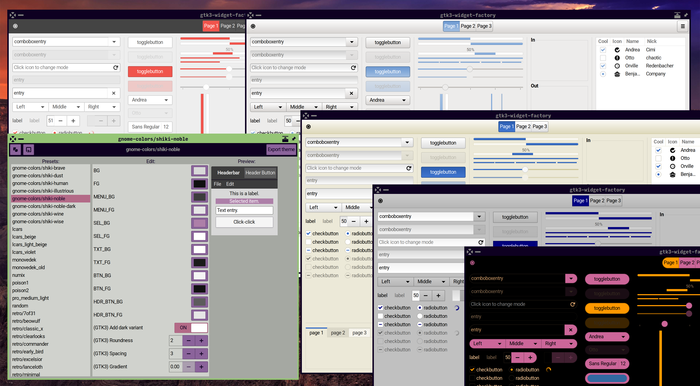The height and width of the screenshot is (386, 700).
Task: Click pink record icon in black-themed window header
Action: click(472, 263)
